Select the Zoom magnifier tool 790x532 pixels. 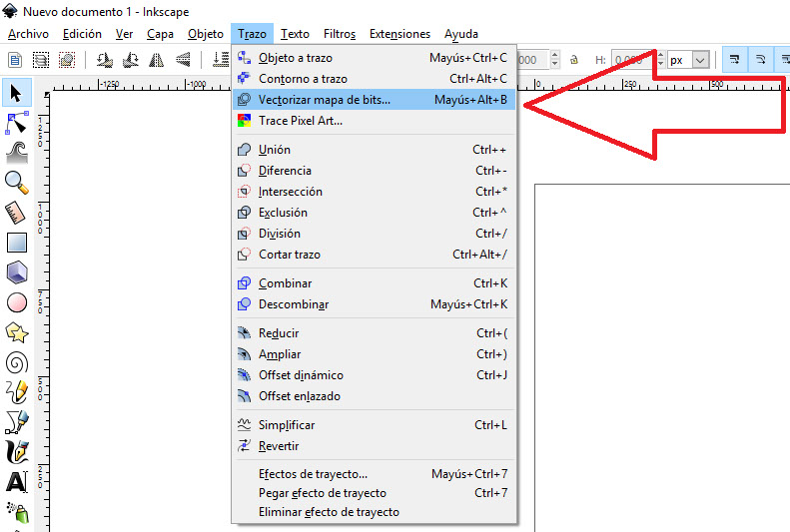pos(17,183)
